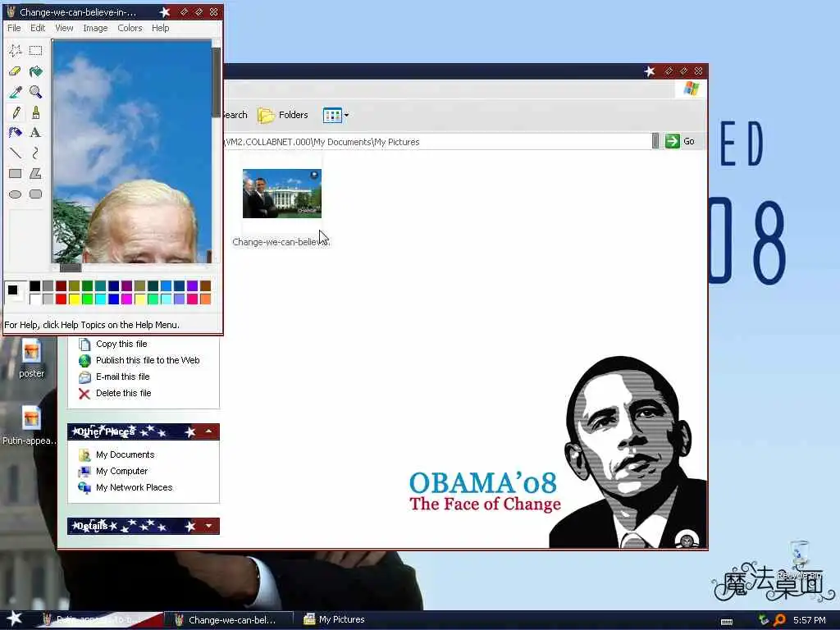Screen dimensions: 840x630
Task: Select the Ellipse shape tool
Action: (15, 194)
